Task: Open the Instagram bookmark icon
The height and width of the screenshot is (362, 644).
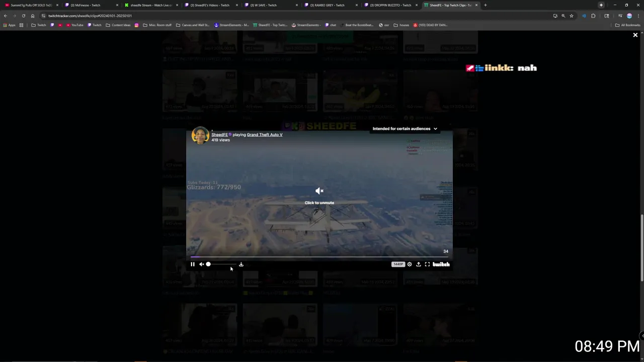Action: (136, 25)
